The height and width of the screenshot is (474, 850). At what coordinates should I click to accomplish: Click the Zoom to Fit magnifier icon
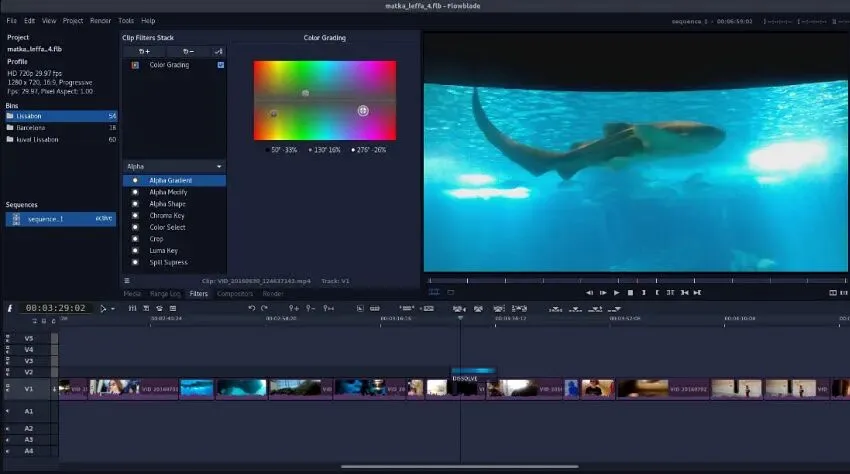coord(329,308)
